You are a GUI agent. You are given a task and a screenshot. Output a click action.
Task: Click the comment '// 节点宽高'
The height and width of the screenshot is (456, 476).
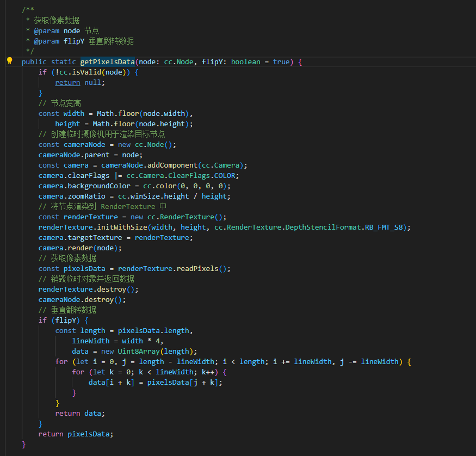coord(60,103)
